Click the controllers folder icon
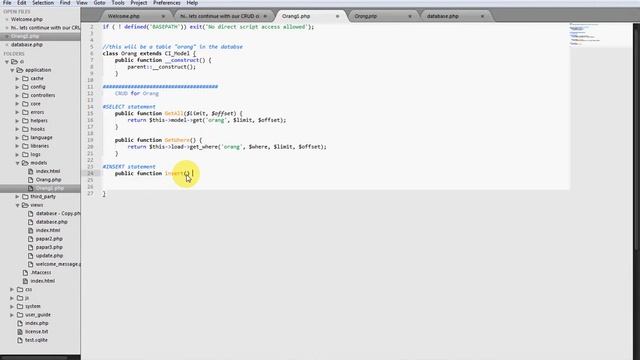This screenshot has height=360, width=640. point(25,96)
